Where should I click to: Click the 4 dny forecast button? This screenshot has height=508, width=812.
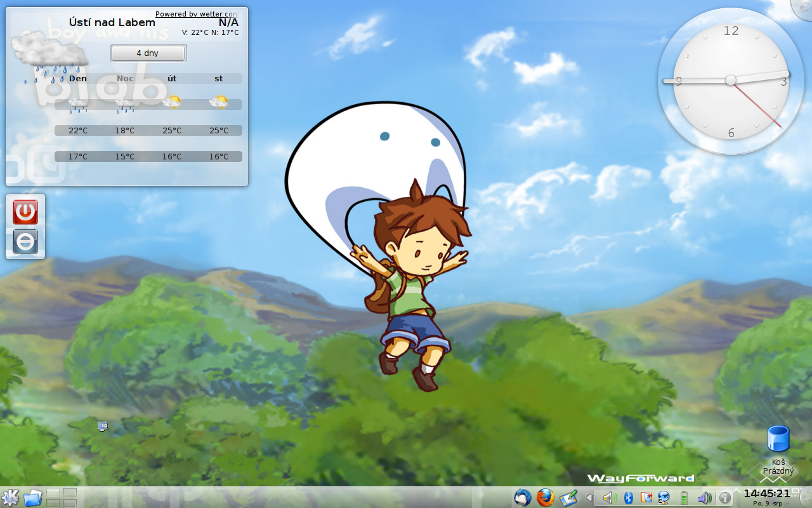pos(148,53)
